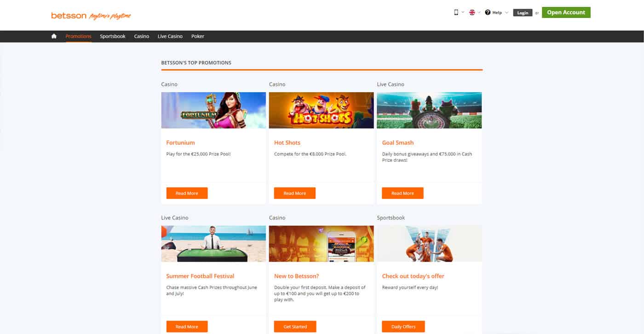The height and width of the screenshot is (334, 644).
Task: Click Read More under Fortunium
Action: (x=187, y=193)
